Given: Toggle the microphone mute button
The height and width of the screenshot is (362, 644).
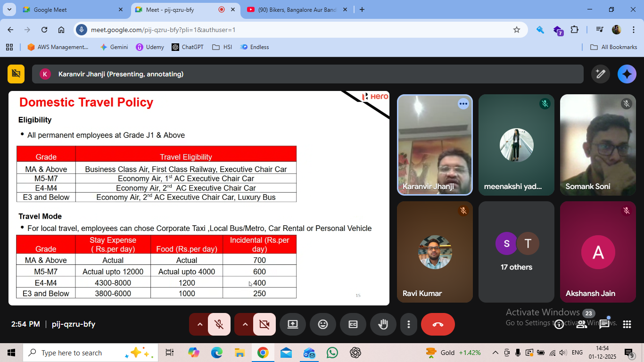Looking at the screenshot, I should pyautogui.click(x=219, y=324).
